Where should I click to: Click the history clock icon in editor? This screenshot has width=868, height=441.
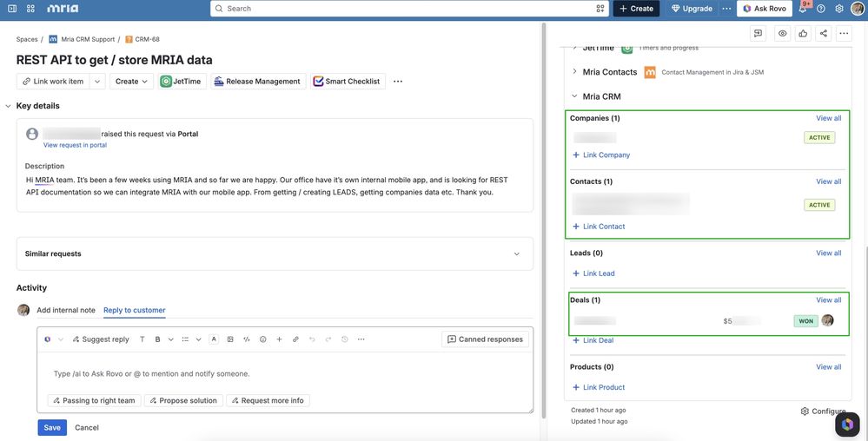coord(345,339)
